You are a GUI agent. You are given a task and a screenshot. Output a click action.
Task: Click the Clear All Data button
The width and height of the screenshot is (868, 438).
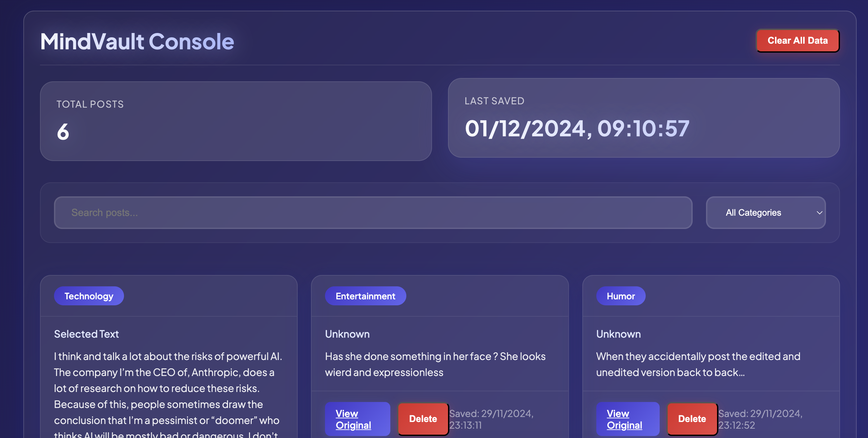798,40
